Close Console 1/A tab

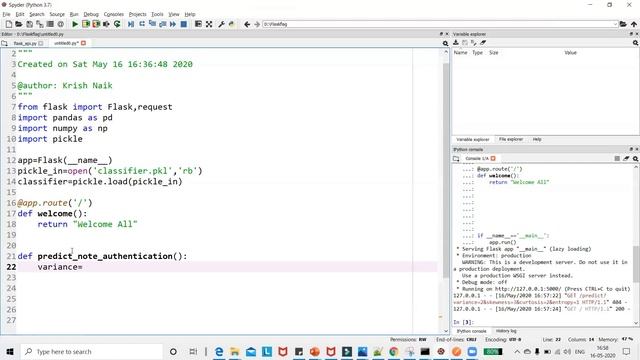(x=493, y=158)
